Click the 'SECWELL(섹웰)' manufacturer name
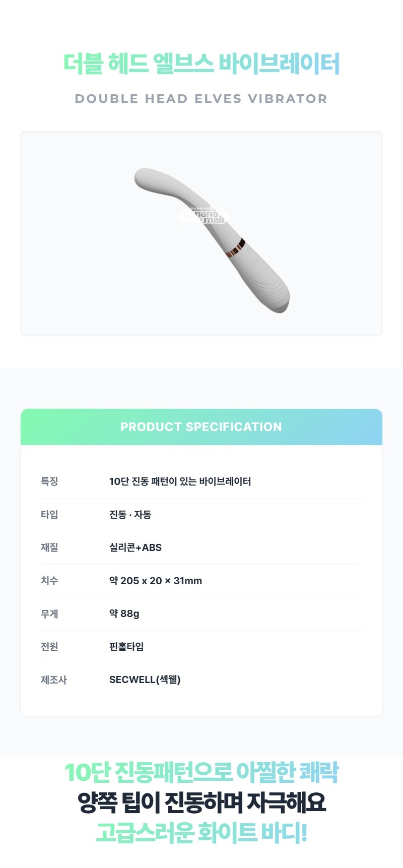The image size is (403, 868). (145, 679)
